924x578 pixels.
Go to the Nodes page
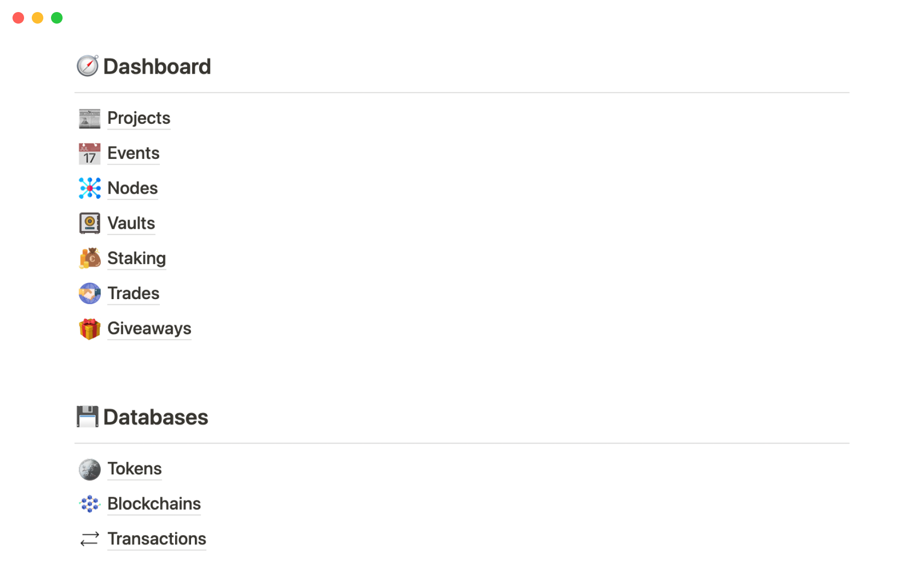pos(132,188)
